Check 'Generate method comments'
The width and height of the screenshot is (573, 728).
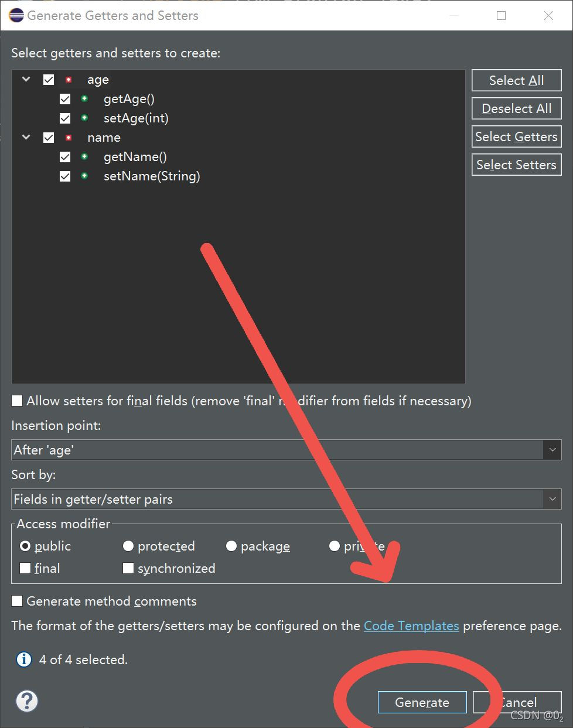click(17, 600)
